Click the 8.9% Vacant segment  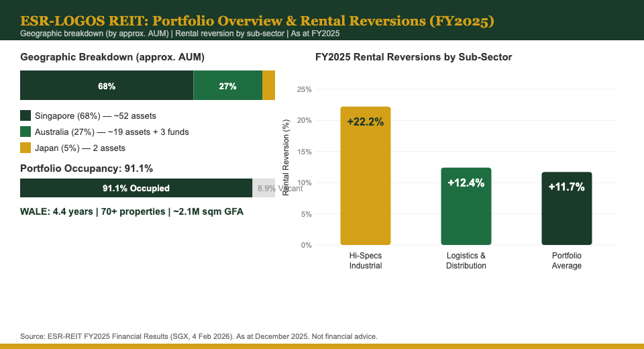pyautogui.click(x=264, y=188)
